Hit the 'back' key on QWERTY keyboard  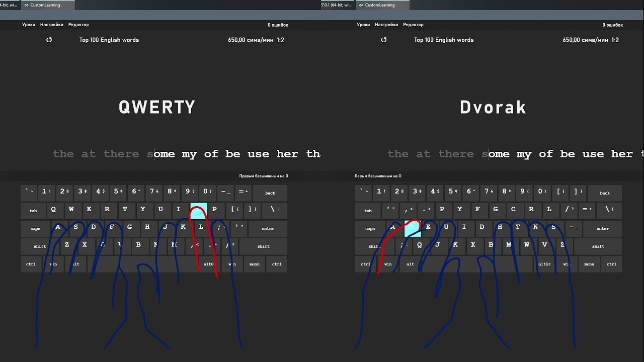[270, 193]
